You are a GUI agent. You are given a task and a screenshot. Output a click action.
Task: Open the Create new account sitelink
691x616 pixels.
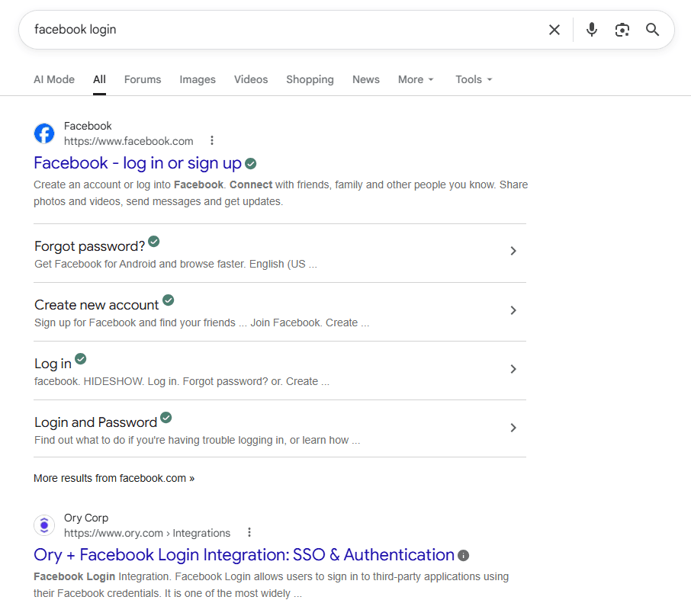point(97,305)
